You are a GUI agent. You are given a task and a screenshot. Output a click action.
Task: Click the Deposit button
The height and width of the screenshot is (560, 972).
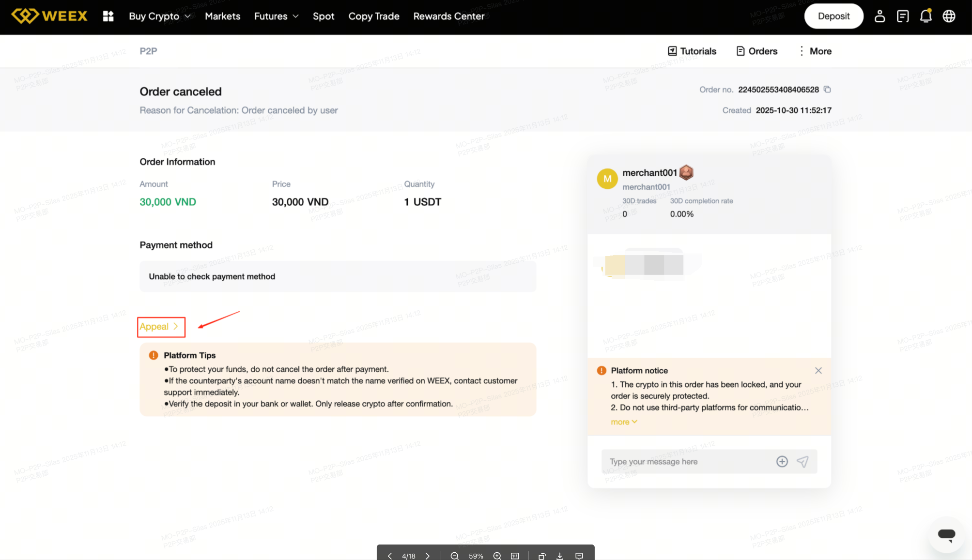(833, 16)
